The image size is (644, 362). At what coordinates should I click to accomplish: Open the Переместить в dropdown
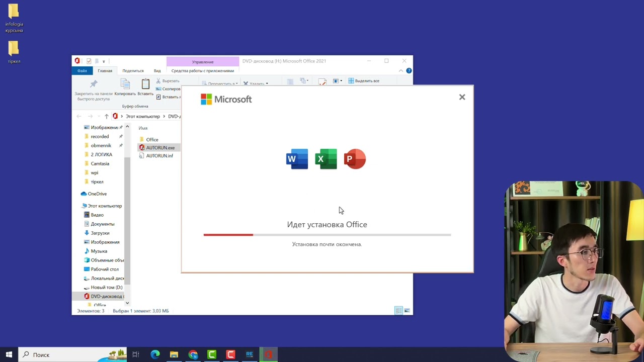(220, 83)
